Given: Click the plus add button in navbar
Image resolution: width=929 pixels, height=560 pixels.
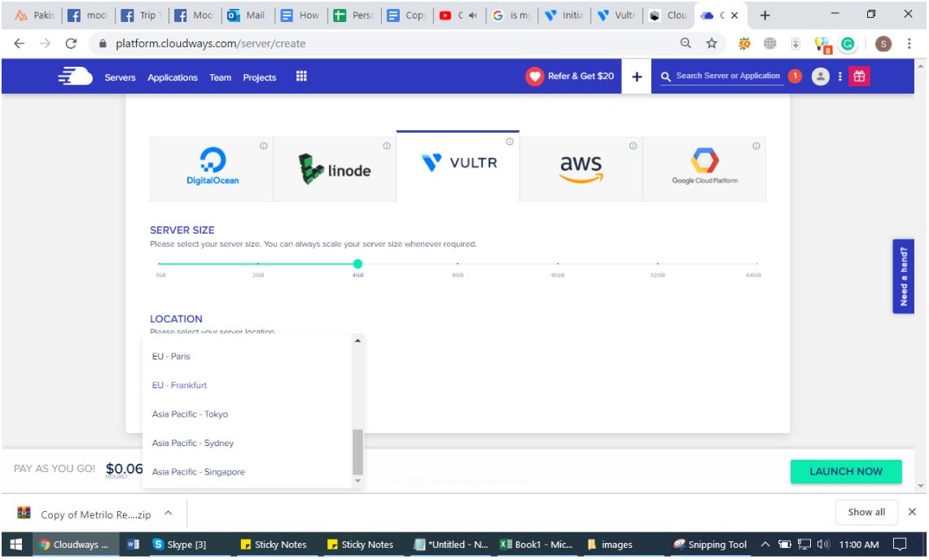Looking at the screenshot, I should click(x=637, y=77).
